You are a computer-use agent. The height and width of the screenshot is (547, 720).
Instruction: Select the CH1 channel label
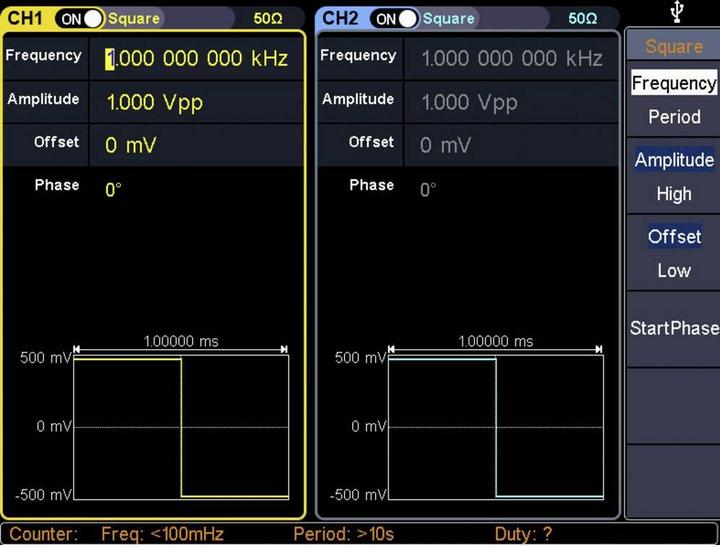pos(25,18)
